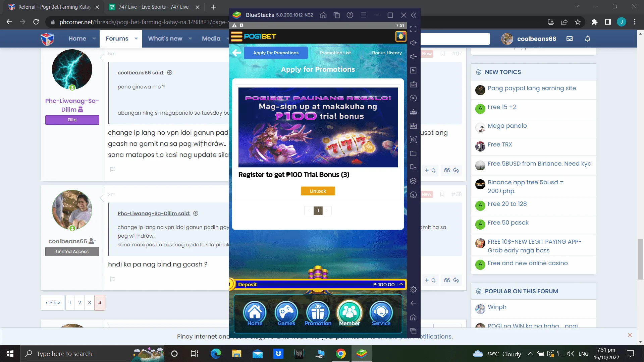Reply to post #68 with arrow button

click(x=456, y=280)
